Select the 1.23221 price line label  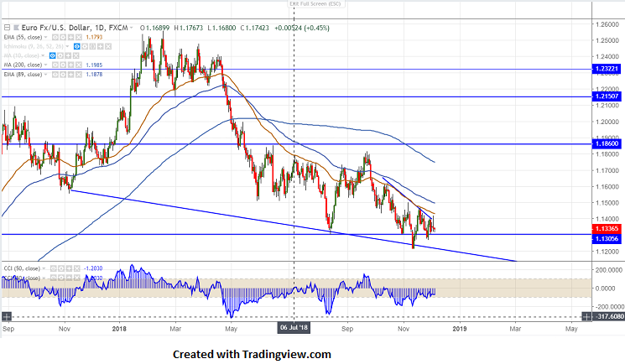(607, 69)
